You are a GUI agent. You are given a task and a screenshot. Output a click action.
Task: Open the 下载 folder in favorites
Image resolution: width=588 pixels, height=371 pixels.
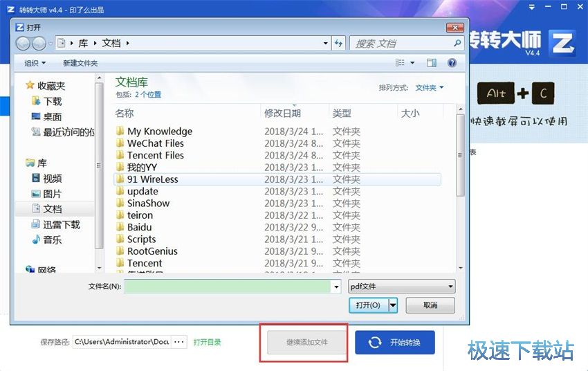pos(47,101)
